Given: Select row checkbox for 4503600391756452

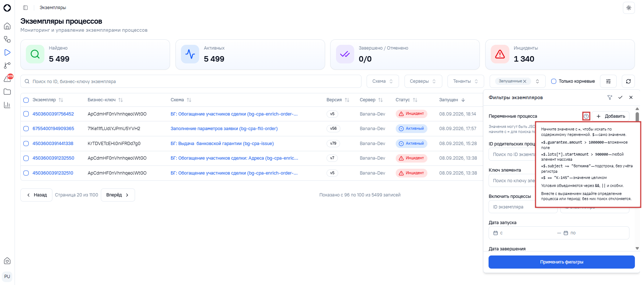Looking at the screenshot, I should (x=26, y=114).
